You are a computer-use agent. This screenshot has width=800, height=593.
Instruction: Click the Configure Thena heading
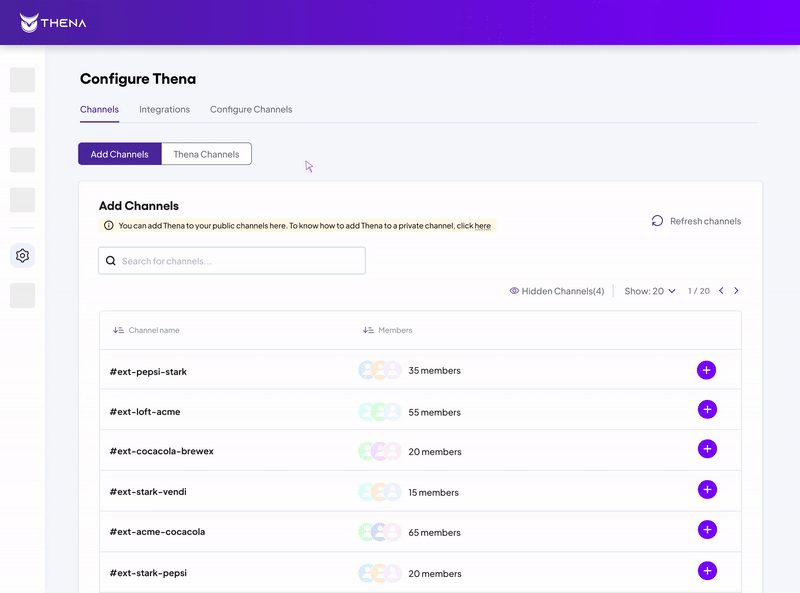[138, 79]
